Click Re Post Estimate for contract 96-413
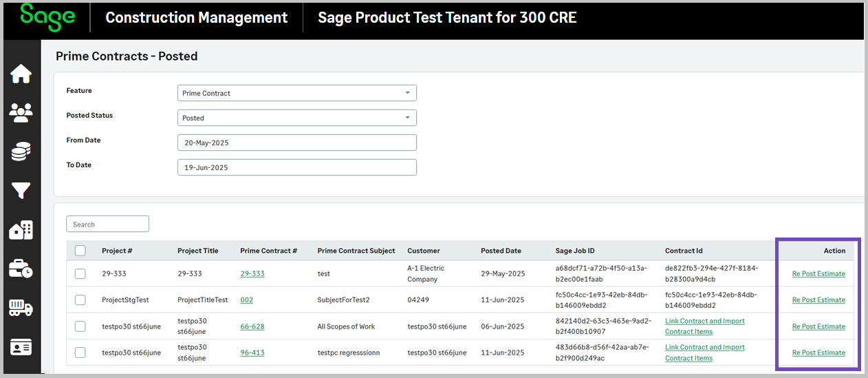The width and height of the screenshot is (868, 378). pos(818,353)
